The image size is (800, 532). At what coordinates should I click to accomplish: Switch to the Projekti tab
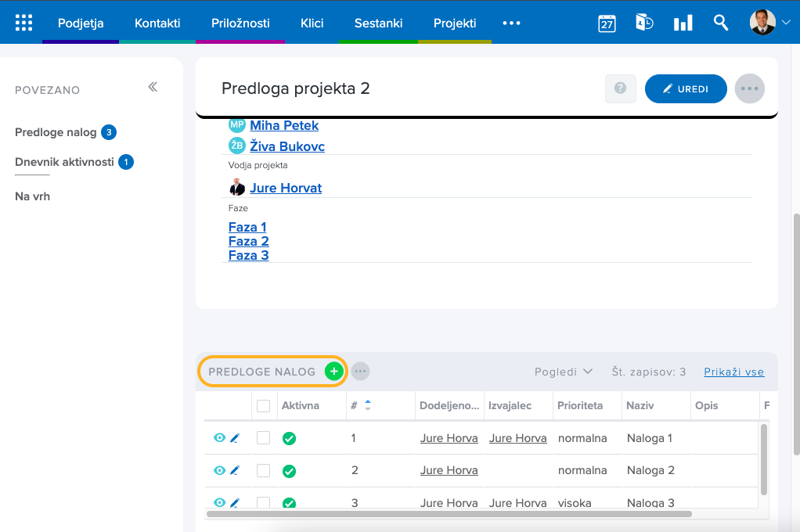[455, 23]
